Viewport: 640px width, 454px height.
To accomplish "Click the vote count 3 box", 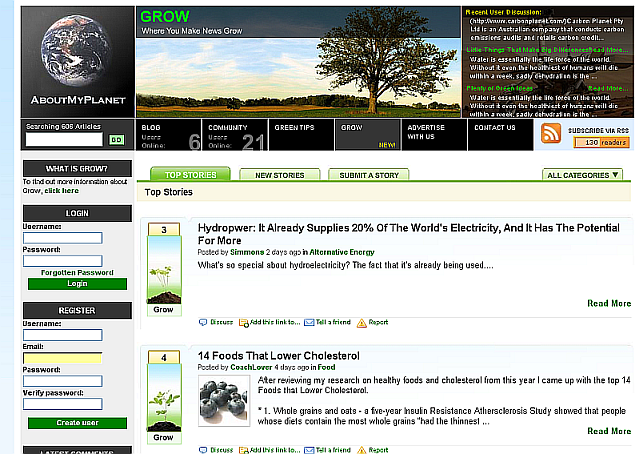I will [x=164, y=229].
